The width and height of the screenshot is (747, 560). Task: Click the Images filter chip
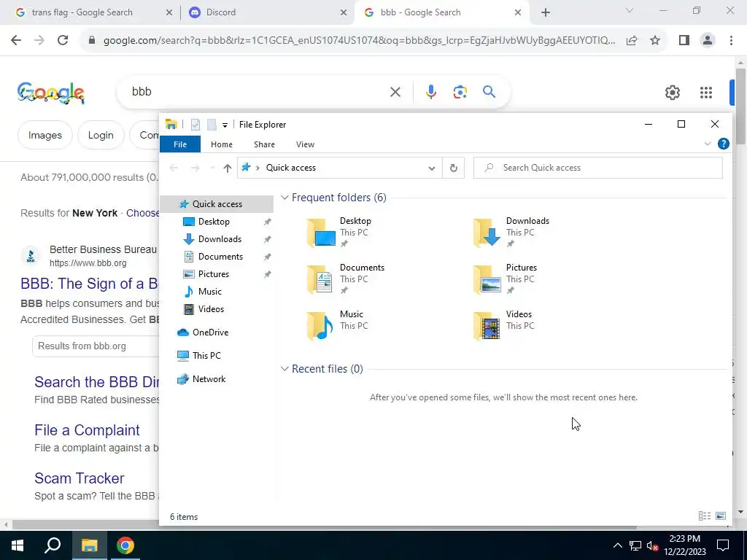44,135
